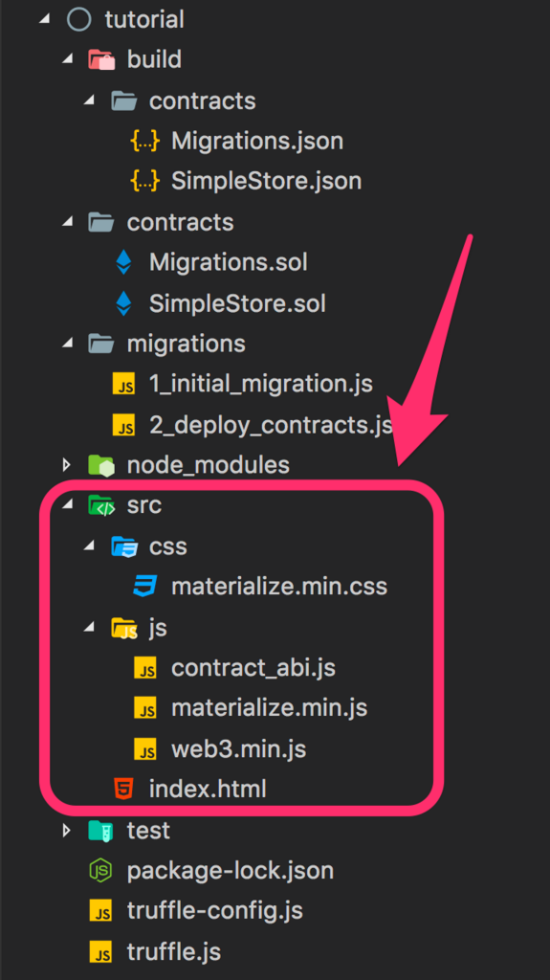Click the tutorial root circle icon
The width and height of the screenshot is (550, 980).
(78, 19)
